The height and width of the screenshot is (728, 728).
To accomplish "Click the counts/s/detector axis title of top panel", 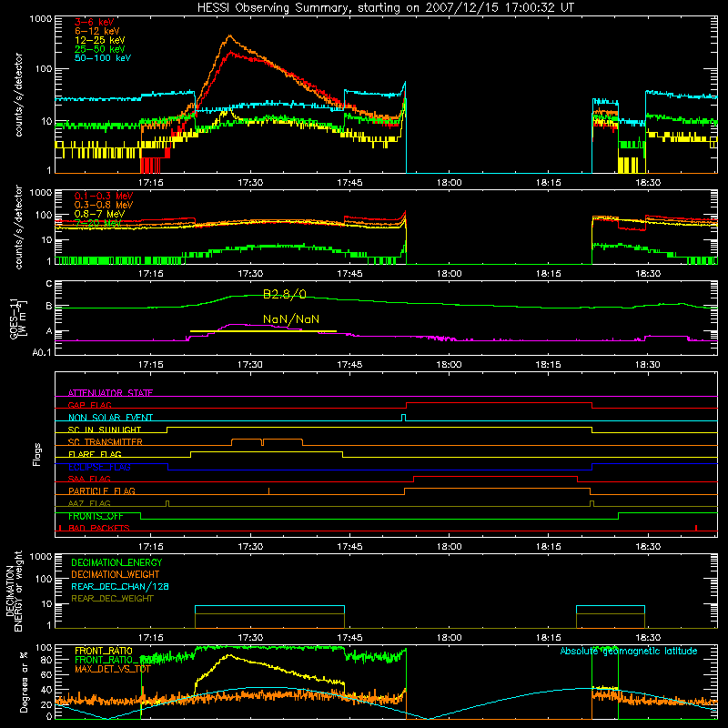I will coord(18,95).
